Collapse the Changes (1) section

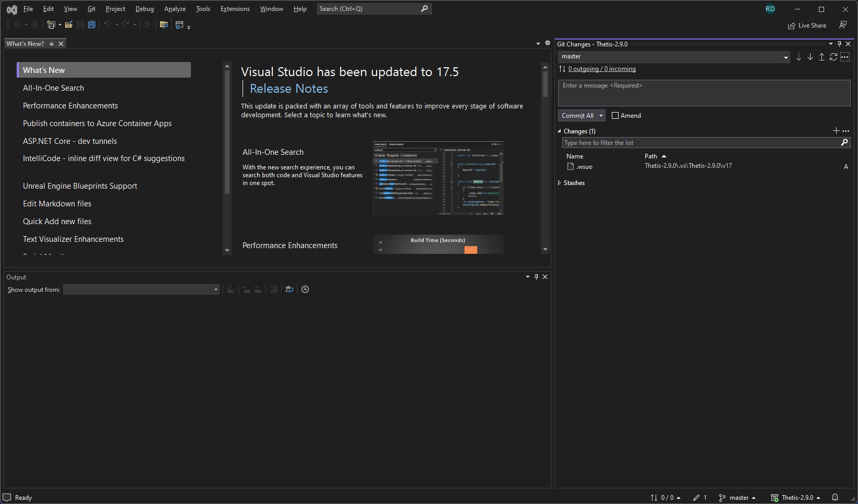[x=560, y=131]
